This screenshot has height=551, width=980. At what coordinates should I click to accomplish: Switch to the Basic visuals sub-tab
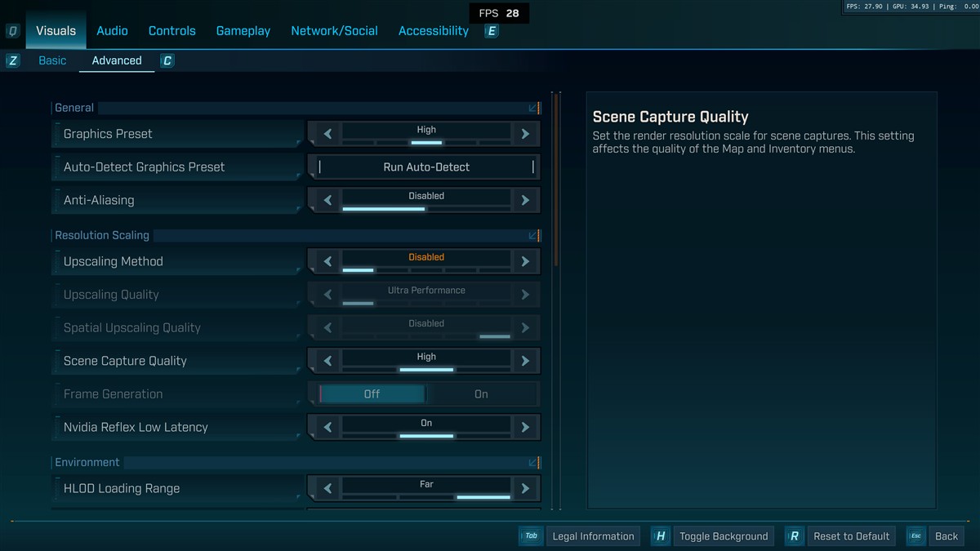click(52, 60)
